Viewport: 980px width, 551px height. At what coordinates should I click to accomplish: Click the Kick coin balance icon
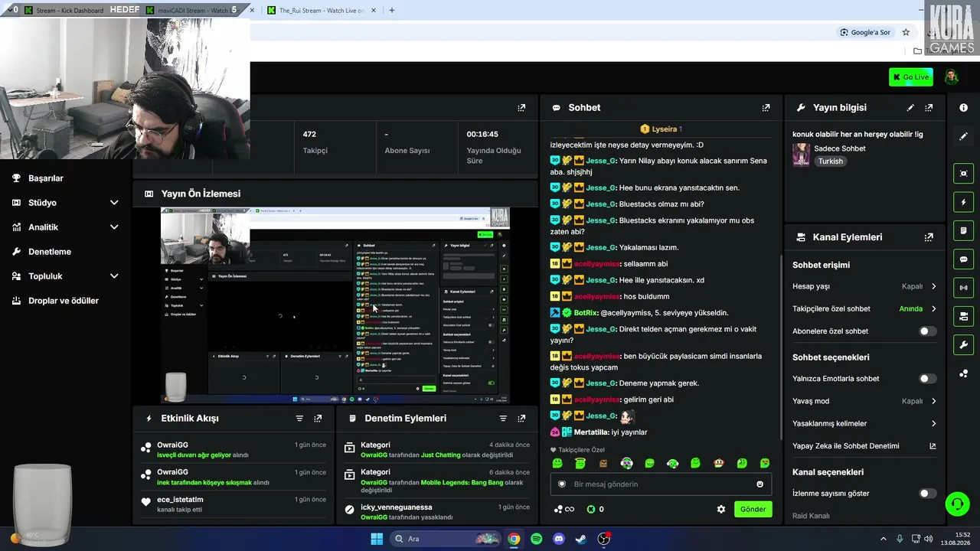coord(591,509)
